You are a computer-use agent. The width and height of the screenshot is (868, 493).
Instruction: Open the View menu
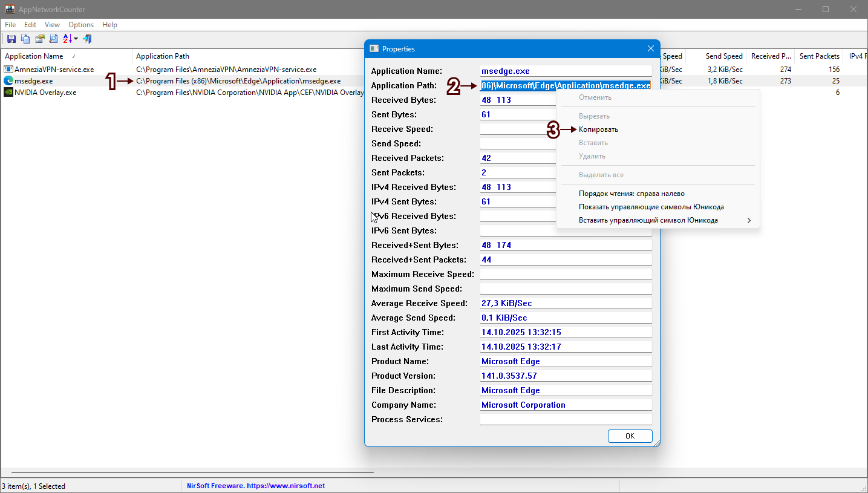tap(52, 25)
